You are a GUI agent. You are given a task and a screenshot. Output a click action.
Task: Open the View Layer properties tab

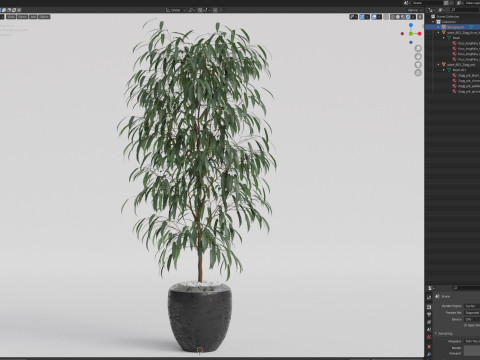429,322
